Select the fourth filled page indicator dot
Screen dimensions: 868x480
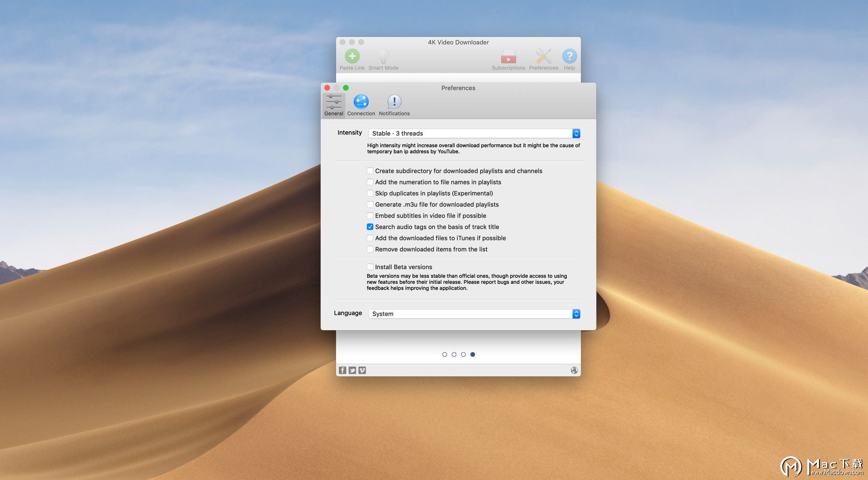pyautogui.click(x=473, y=355)
